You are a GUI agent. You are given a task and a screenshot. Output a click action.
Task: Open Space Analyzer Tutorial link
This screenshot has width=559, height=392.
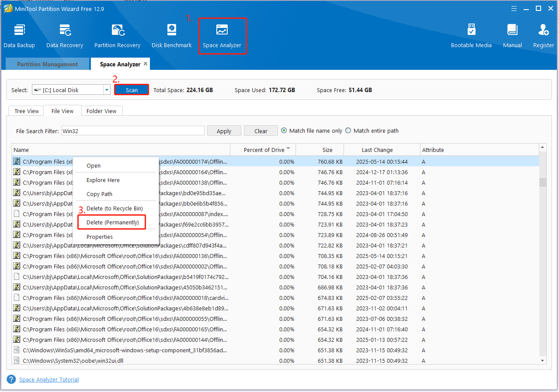[49, 380]
